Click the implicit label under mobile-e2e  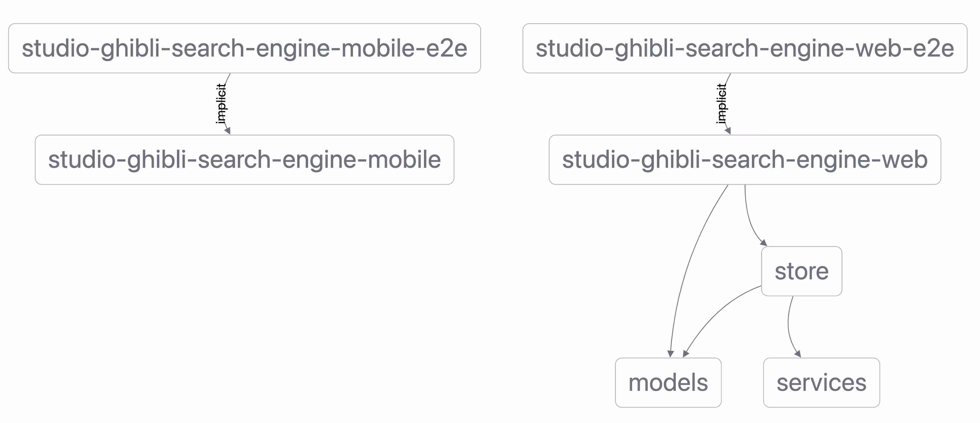221,104
